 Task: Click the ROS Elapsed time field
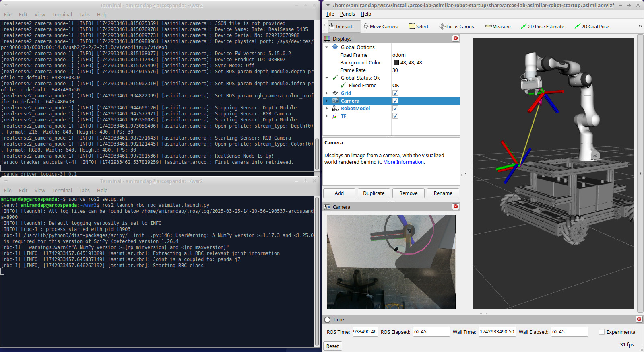pos(431,332)
